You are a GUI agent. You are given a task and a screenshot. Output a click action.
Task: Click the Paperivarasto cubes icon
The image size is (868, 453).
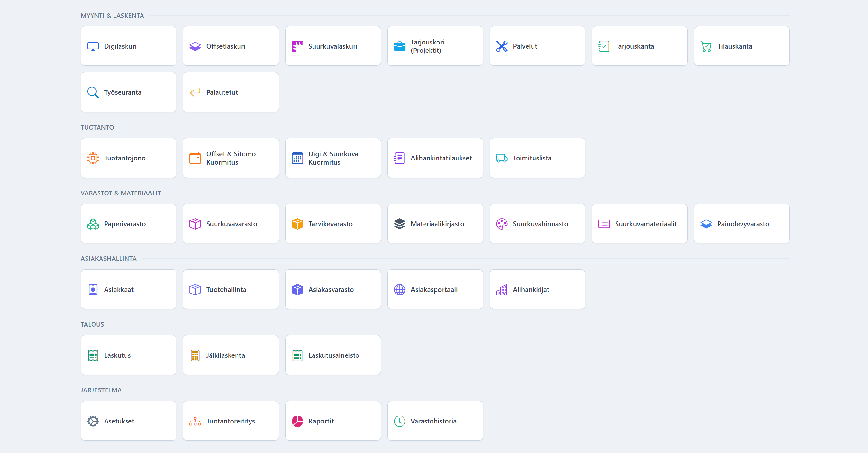93,224
